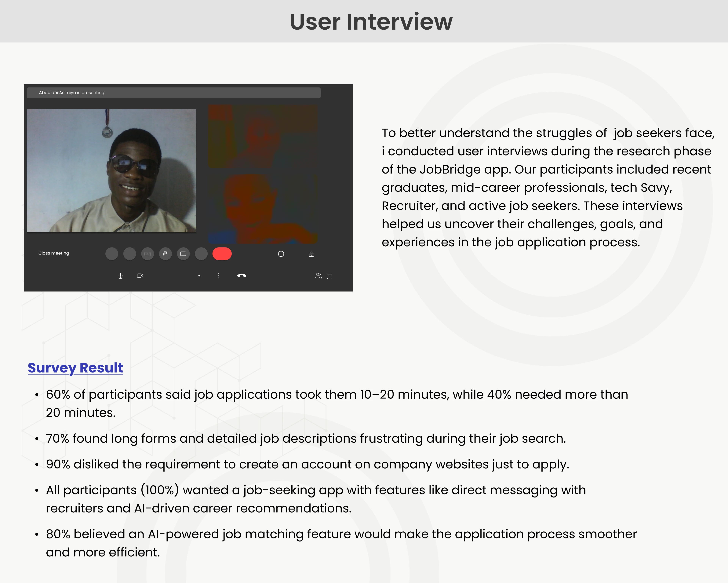Expand options with the small up arrow
This screenshot has width=728, height=583.
click(x=199, y=276)
